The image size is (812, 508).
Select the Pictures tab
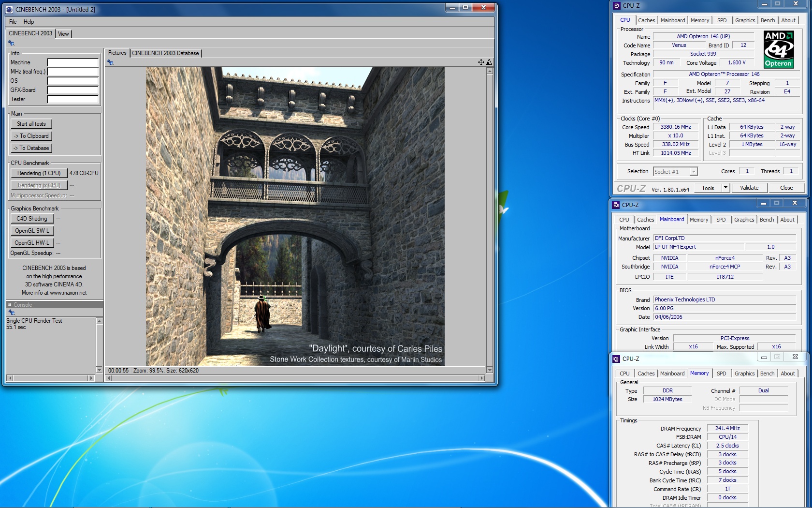(117, 53)
